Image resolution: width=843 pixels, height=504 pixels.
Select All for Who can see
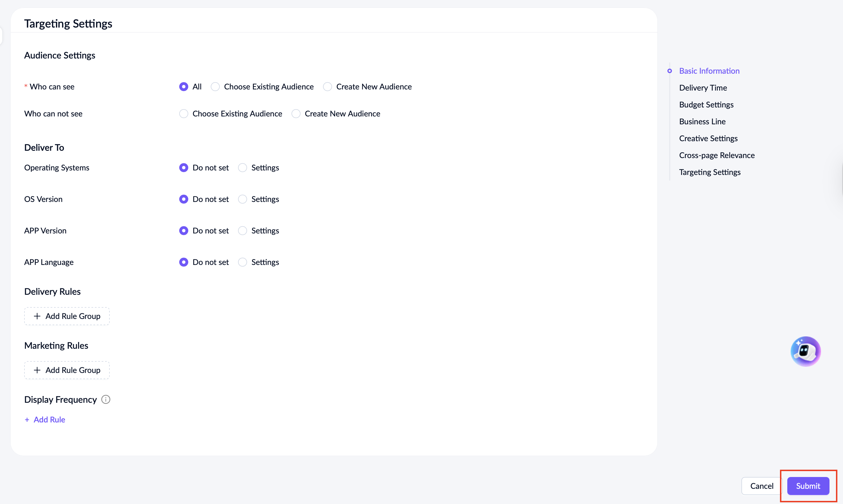pyautogui.click(x=183, y=87)
